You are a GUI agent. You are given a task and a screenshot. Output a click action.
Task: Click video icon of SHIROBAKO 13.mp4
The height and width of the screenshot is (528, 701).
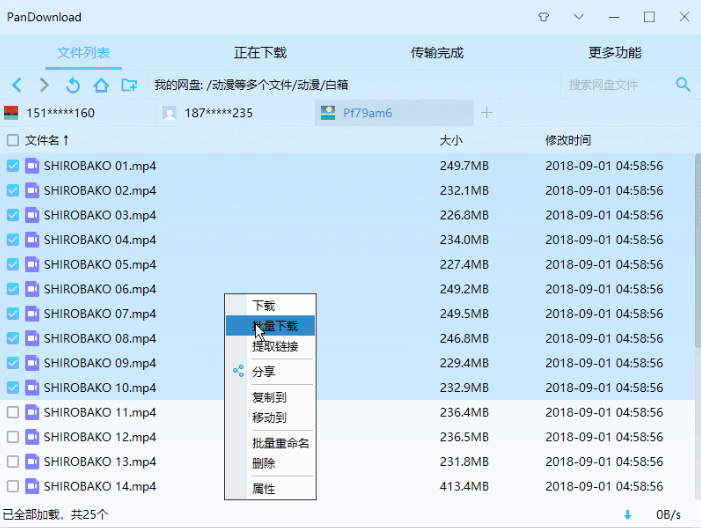[32, 461]
